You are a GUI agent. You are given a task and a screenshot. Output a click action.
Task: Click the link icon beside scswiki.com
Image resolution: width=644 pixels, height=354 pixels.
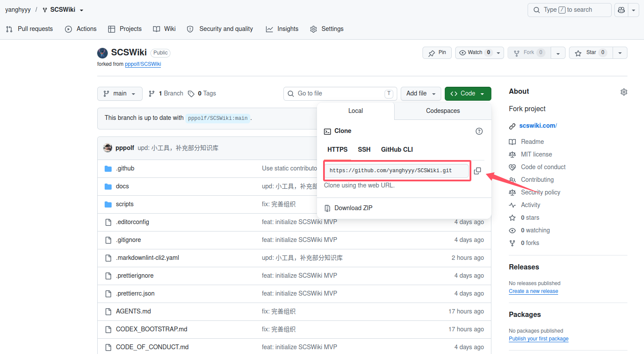pyautogui.click(x=512, y=126)
